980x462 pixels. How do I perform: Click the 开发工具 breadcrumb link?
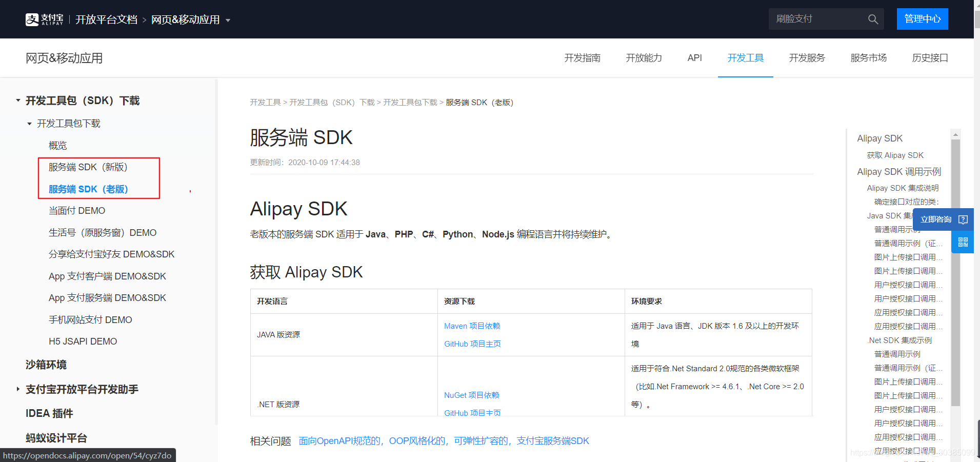click(265, 103)
